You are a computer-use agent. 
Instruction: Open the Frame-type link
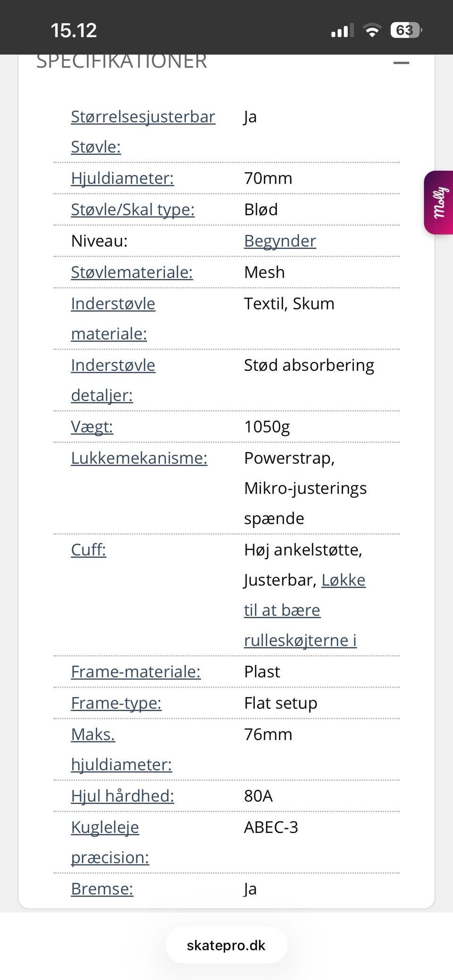click(116, 703)
